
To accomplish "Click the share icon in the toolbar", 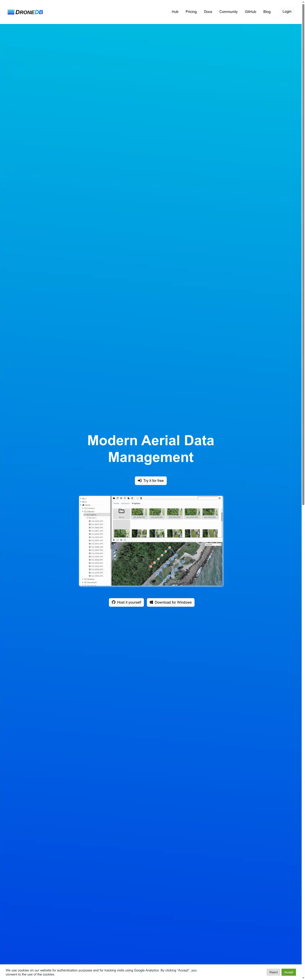I will click(132, 498).
